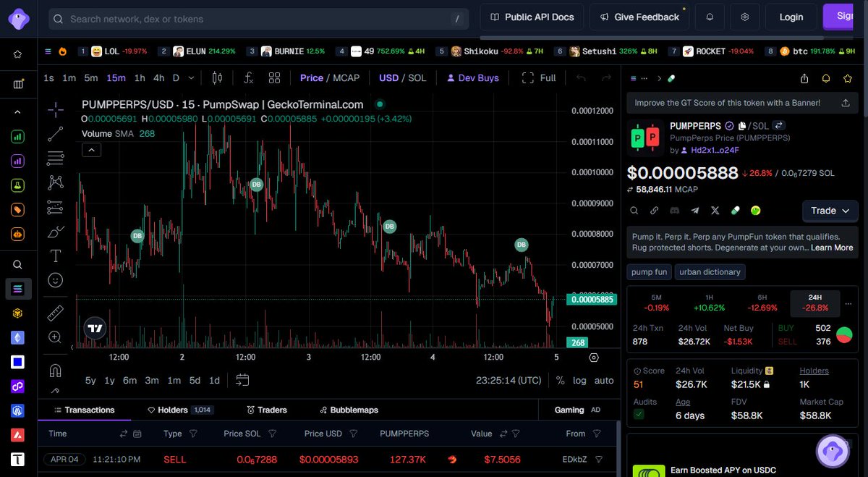Open the Type column filter
This screenshot has width=868, height=477.
(193, 434)
